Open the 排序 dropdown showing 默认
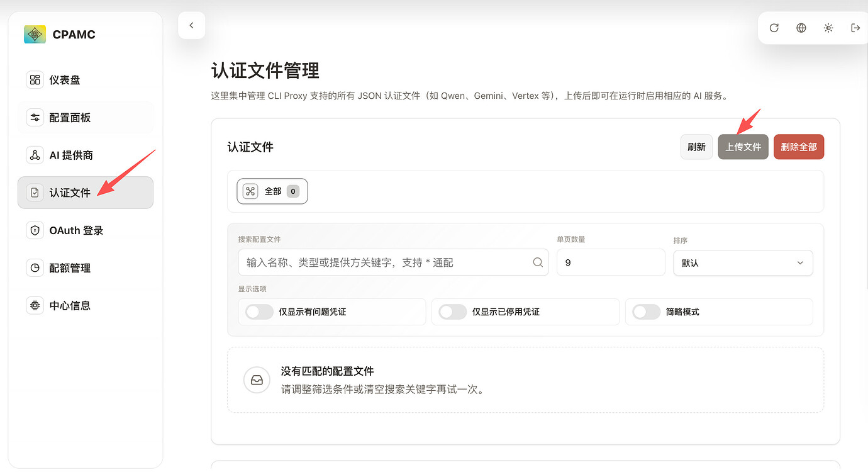Viewport: 868px width, 472px height. click(x=743, y=262)
